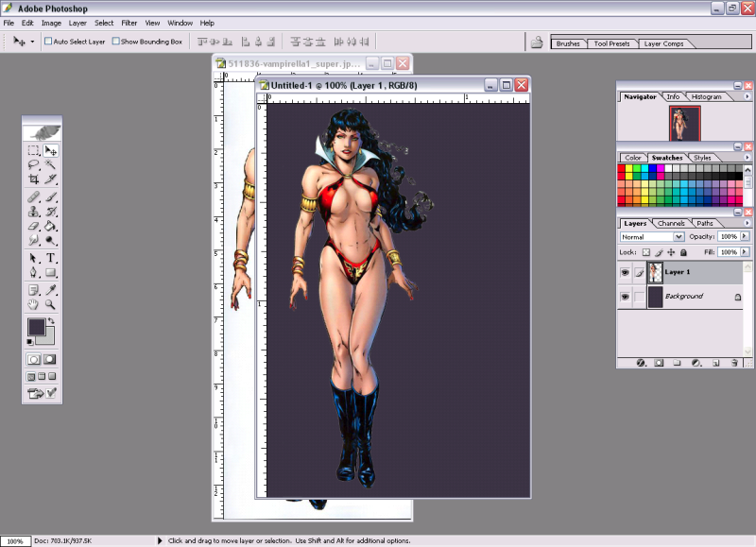Toggle lock position

pos(671,252)
